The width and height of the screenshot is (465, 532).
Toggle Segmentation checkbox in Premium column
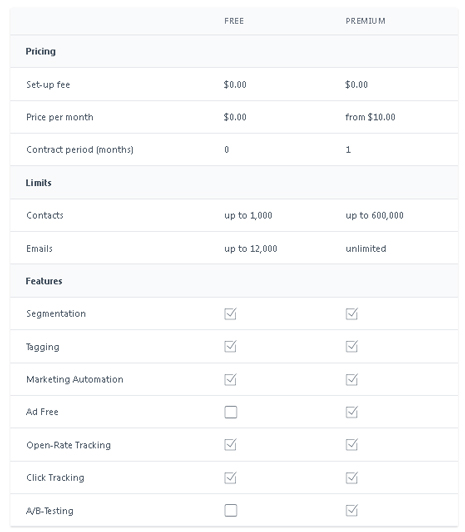tap(352, 314)
